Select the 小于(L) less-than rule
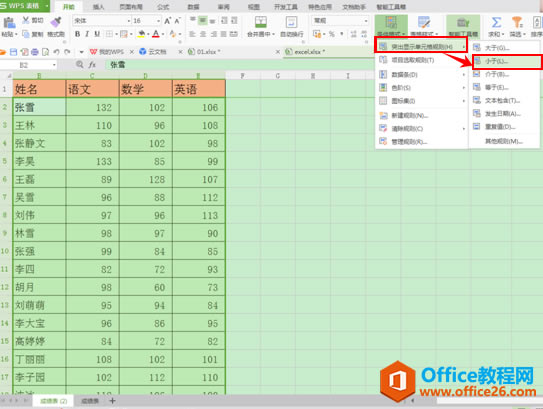 pyautogui.click(x=507, y=61)
